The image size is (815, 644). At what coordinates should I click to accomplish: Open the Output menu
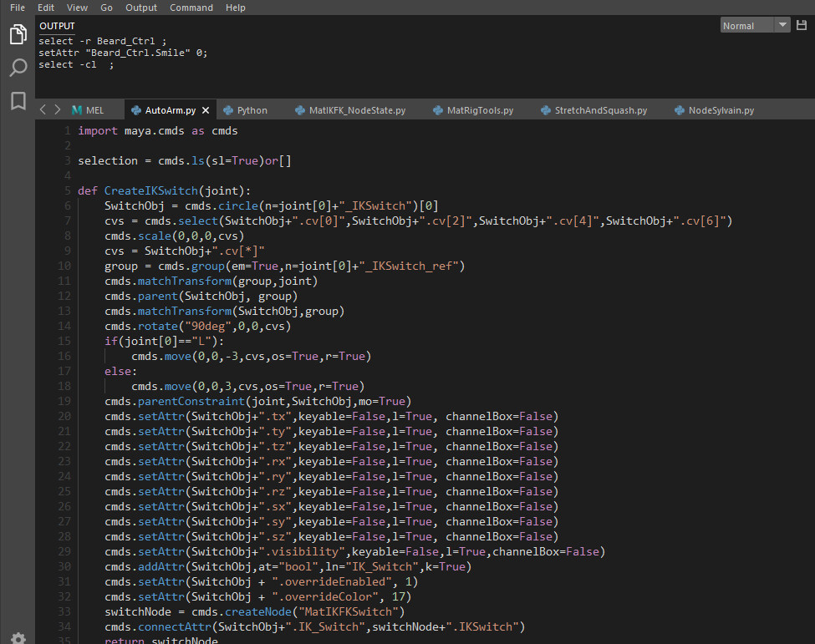pyautogui.click(x=141, y=8)
